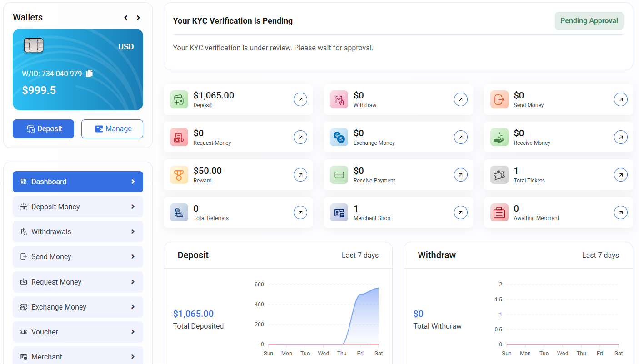Click Last 7 days on Deposit chart

[x=360, y=255]
